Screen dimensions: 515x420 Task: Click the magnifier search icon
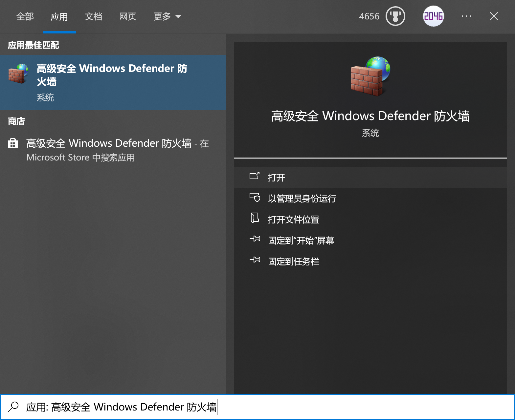pos(13,407)
